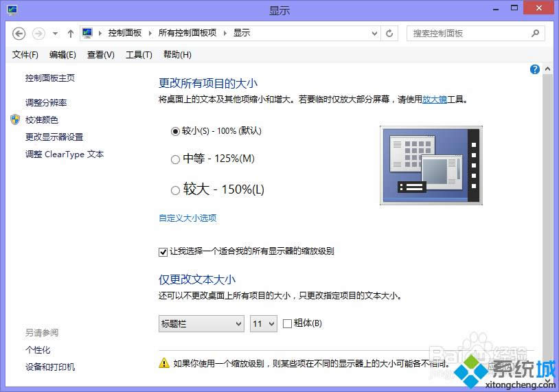This screenshot has height=392, width=559.
Task: Refresh the control panel page
Action: point(389,33)
